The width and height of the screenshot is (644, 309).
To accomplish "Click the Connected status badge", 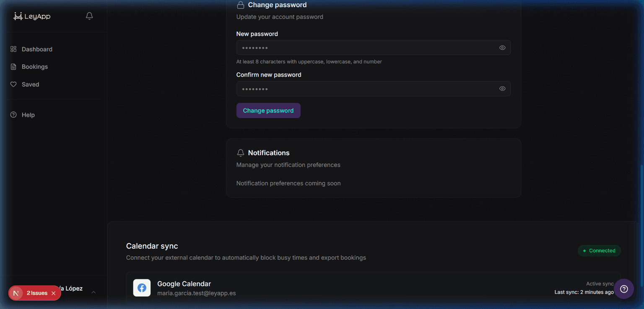I will pyautogui.click(x=599, y=250).
